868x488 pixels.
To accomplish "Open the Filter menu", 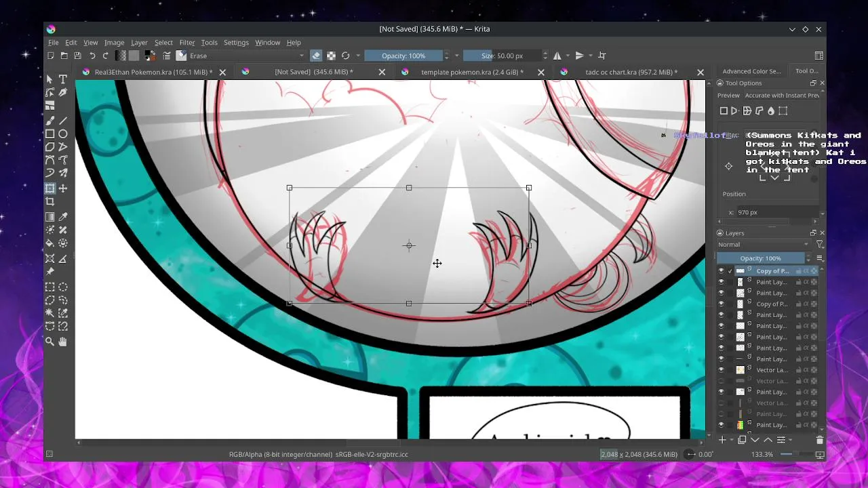I will point(187,43).
